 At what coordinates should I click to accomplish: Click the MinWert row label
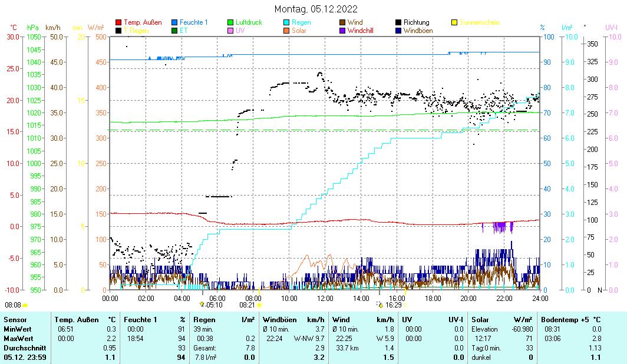click(18, 329)
